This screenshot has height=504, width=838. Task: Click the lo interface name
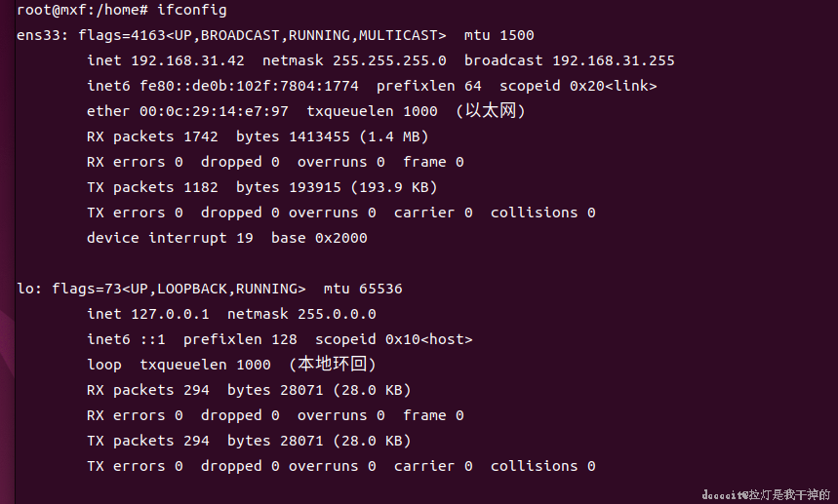pos(25,289)
